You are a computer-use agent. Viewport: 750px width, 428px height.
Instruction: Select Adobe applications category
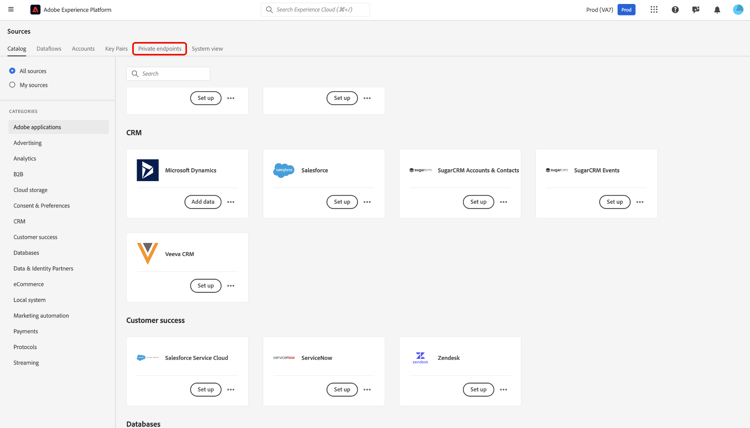pos(58,127)
